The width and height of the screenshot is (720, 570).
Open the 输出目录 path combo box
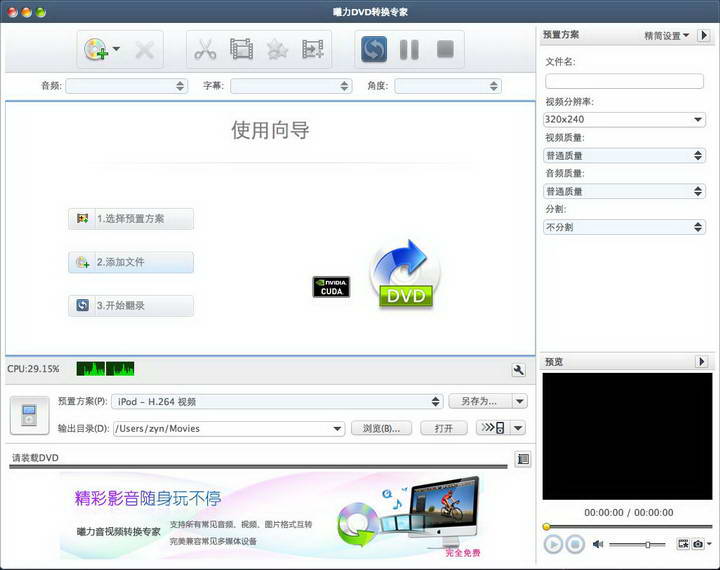(229, 429)
